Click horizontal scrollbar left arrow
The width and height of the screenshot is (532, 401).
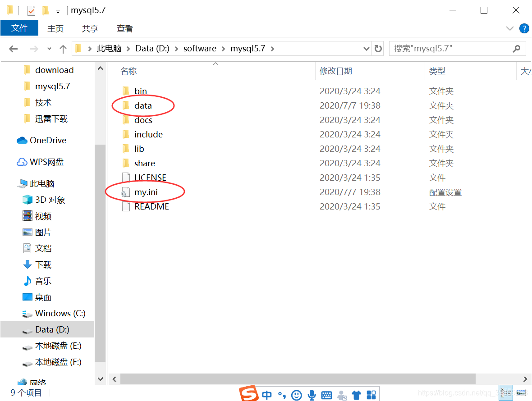point(115,379)
